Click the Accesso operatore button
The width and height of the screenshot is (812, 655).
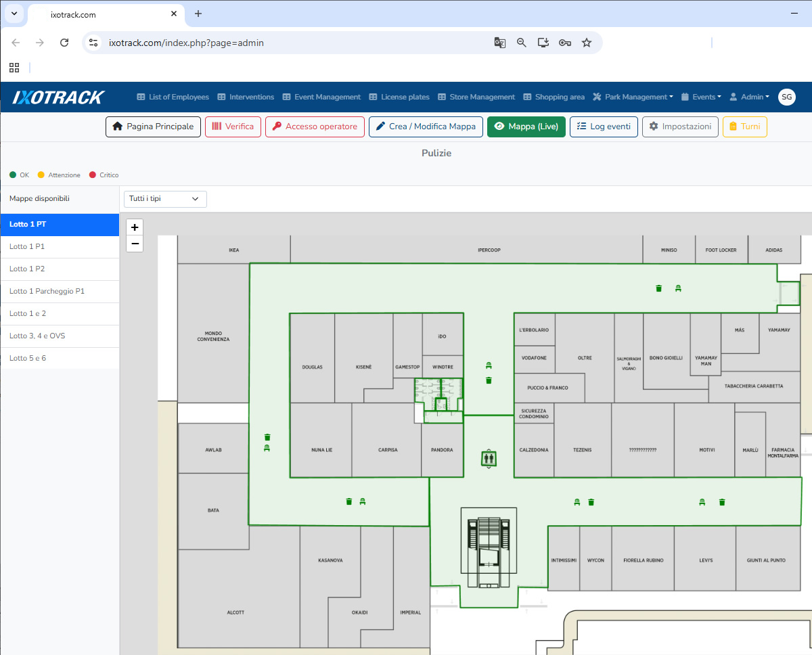pyautogui.click(x=315, y=127)
